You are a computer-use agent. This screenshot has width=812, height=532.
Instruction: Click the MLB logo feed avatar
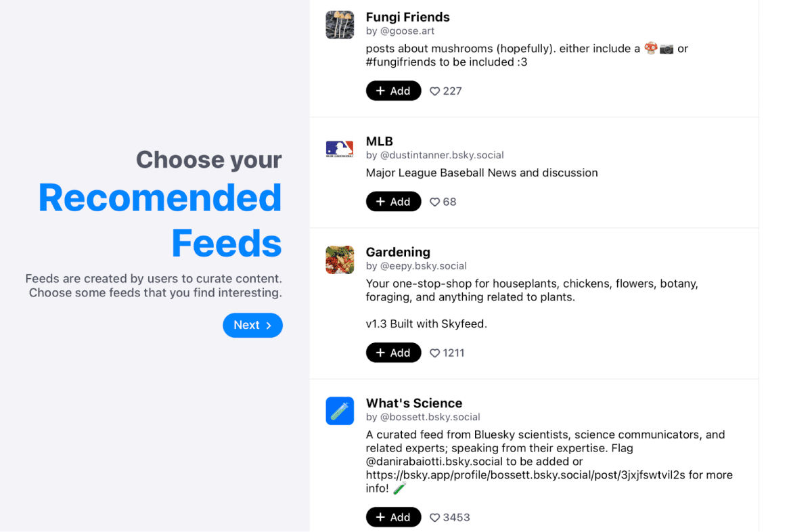coord(340,149)
